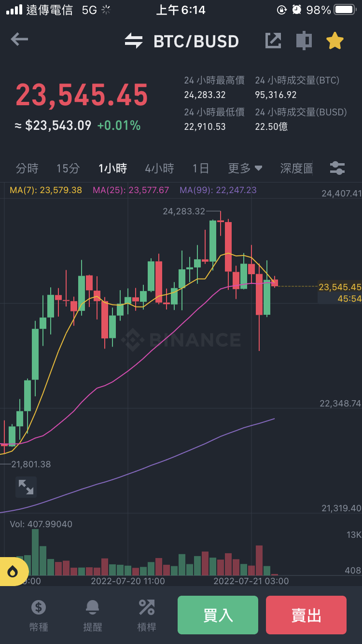Open chart indicator settings sliders icon
This screenshot has width=362, height=644.
point(337,168)
